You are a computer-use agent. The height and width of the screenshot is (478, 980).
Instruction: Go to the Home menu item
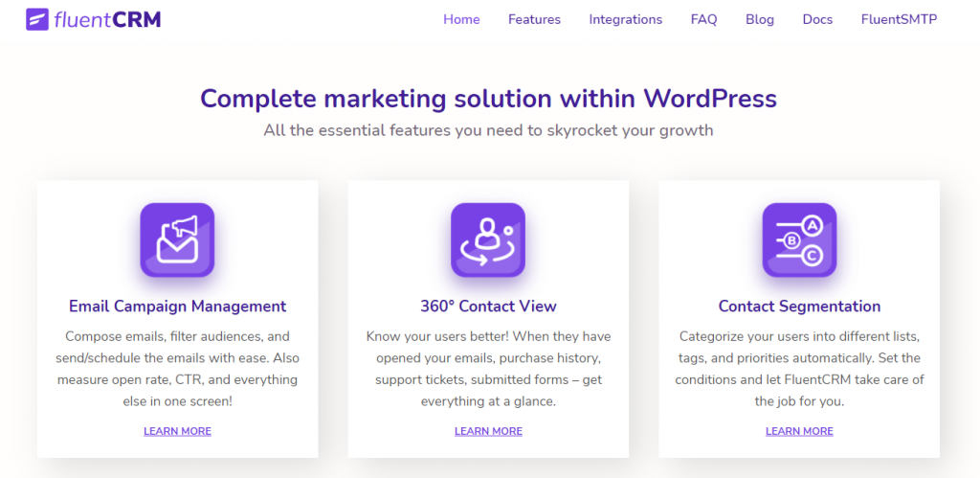click(461, 19)
